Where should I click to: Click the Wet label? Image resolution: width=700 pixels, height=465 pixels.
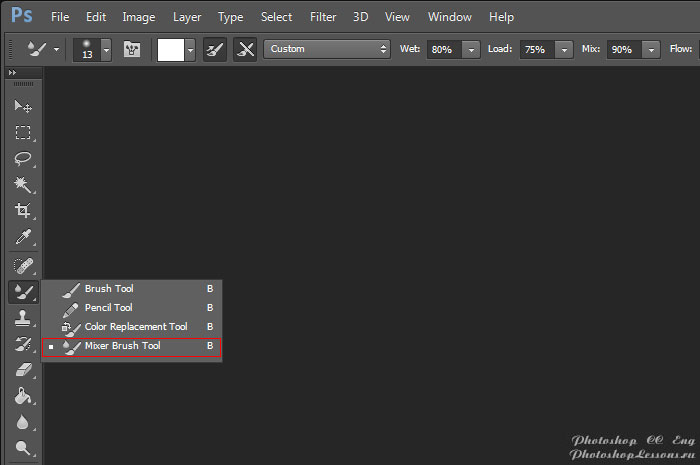point(410,49)
